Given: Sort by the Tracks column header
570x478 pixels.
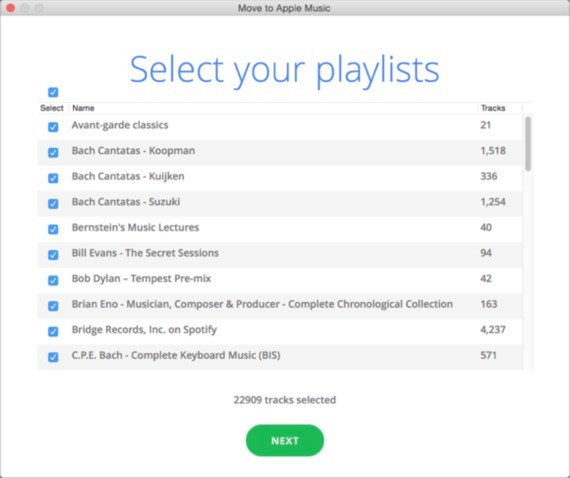Looking at the screenshot, I should [x=493, y=108].
